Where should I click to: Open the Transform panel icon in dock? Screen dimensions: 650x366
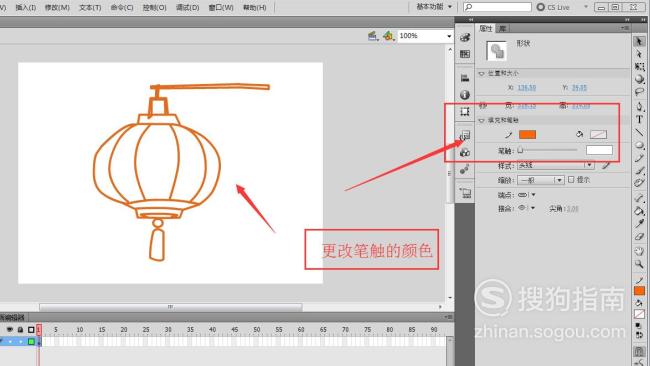point(465,111)
